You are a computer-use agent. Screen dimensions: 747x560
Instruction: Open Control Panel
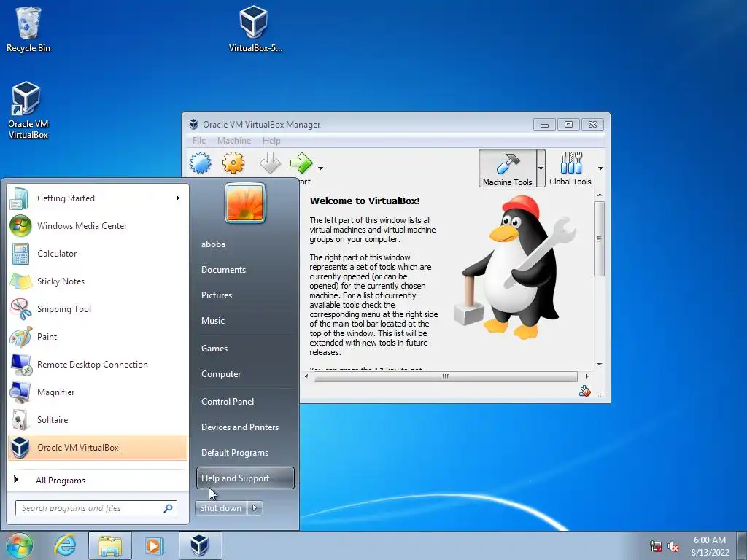(x=245, y=402)
